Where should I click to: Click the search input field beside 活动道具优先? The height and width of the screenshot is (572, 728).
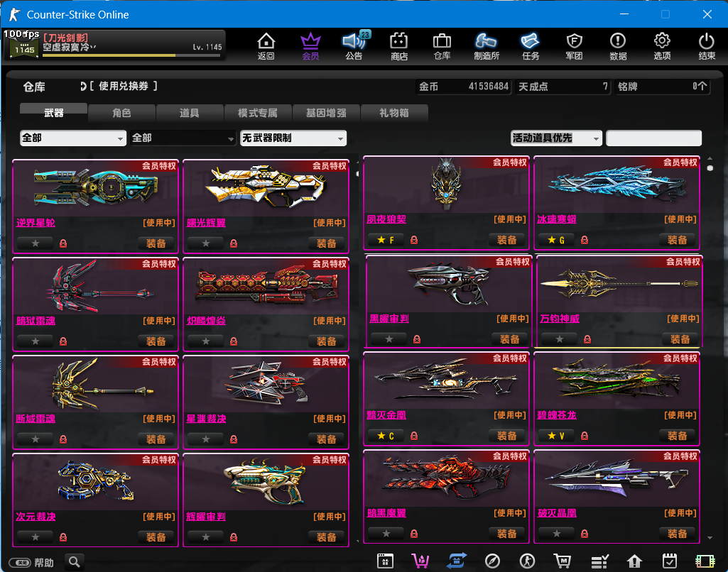coord(653,138)
